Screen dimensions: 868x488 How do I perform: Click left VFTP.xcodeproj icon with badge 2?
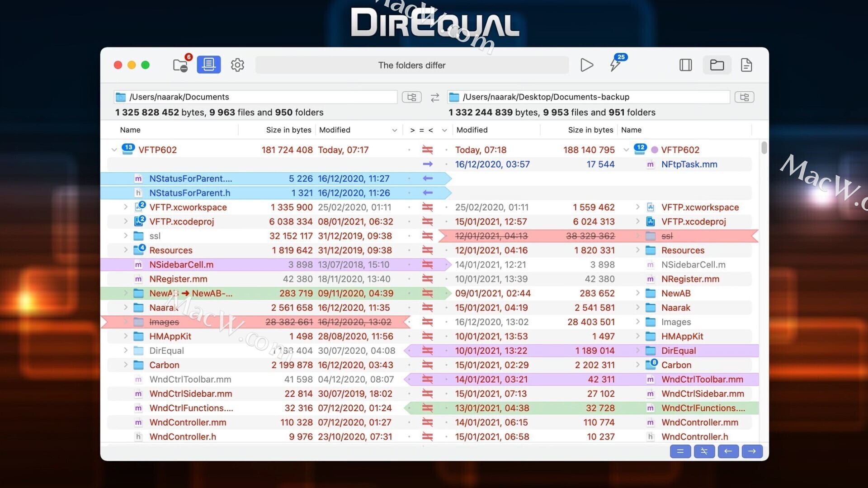[139, 221]
